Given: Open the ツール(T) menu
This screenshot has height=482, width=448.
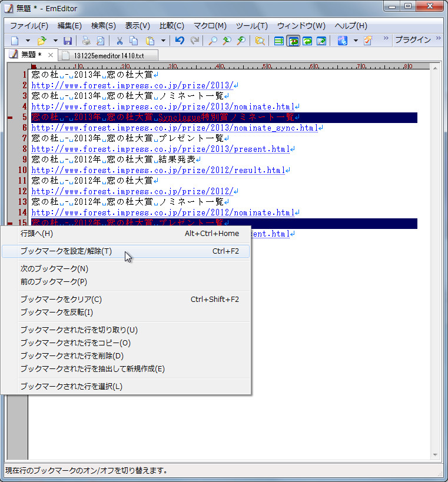Looking at the screenshot, I should [252, 26].
